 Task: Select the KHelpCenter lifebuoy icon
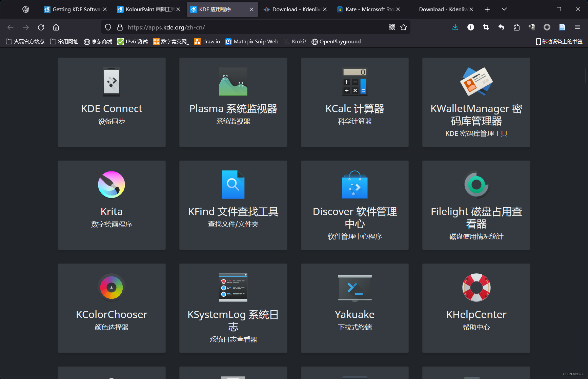click(476, 288)
